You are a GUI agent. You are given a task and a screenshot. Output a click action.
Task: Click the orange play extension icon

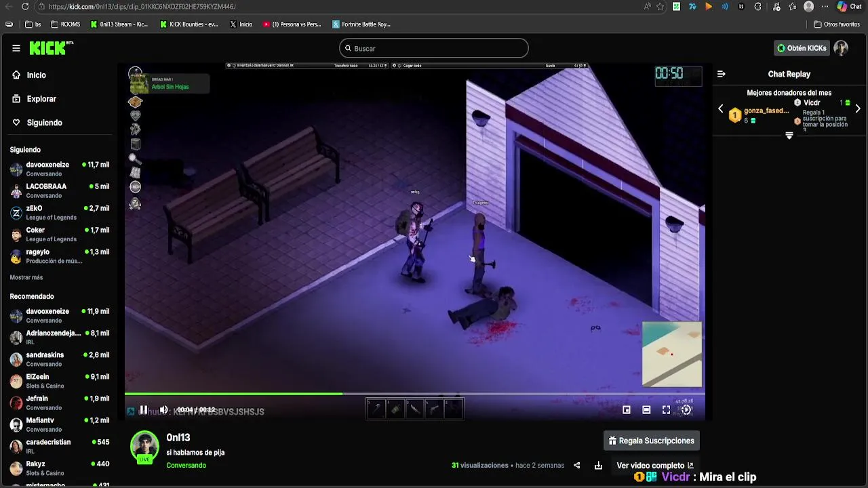(709, 7)
